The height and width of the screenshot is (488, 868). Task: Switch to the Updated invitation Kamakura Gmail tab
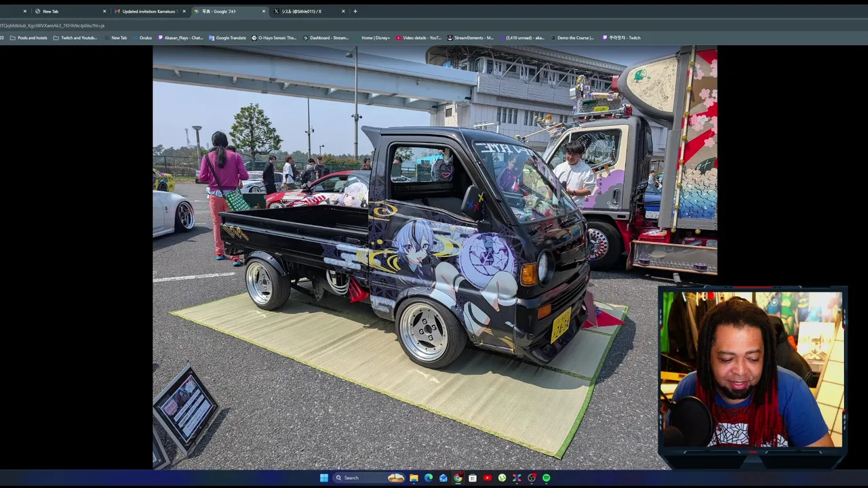[149, 12]
